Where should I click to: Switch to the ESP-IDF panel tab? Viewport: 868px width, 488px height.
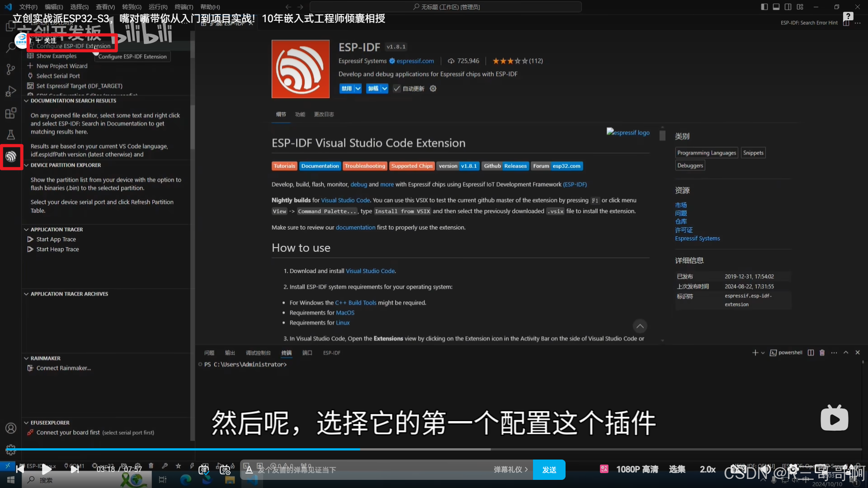331,353
